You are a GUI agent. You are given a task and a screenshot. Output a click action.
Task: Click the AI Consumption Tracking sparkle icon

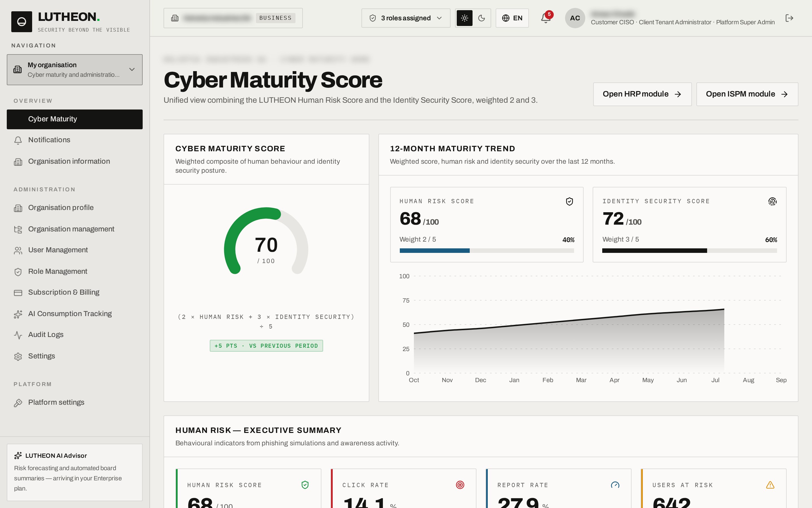click(18, 314)
